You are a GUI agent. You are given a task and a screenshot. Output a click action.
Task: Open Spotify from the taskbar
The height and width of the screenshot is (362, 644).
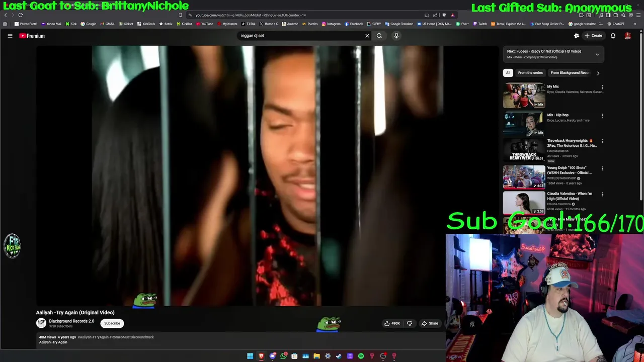(x=361, y=356)
